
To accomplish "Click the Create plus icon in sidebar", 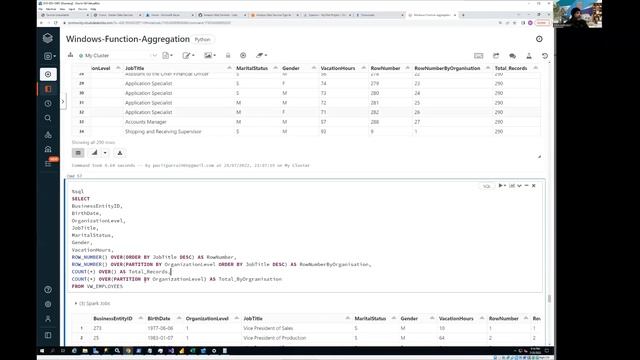I will point(48,74).
